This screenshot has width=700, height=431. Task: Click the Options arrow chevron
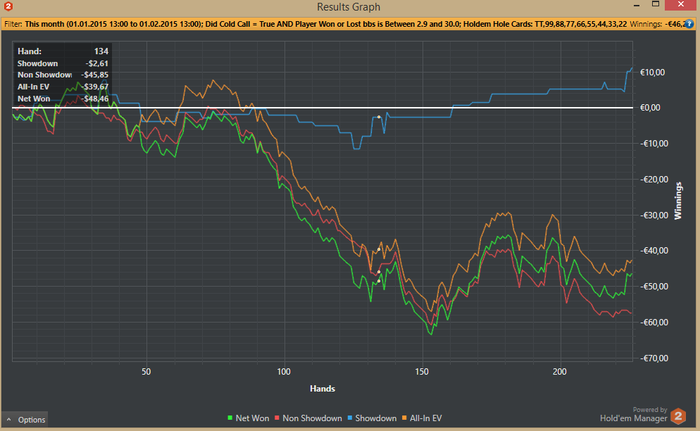[x=8, y=419]
